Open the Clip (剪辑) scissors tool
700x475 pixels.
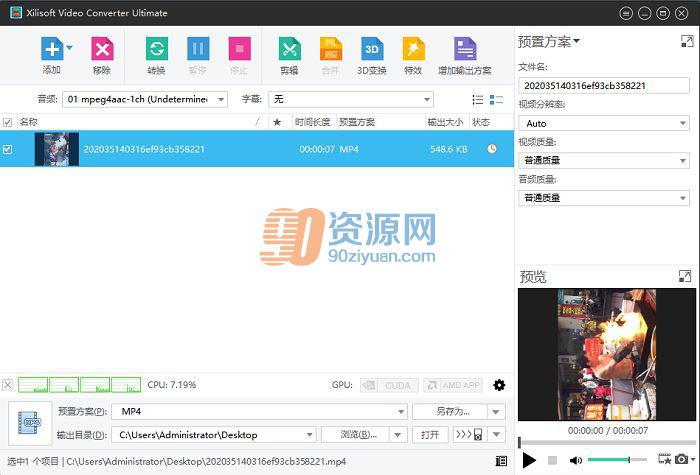point(290,49)
